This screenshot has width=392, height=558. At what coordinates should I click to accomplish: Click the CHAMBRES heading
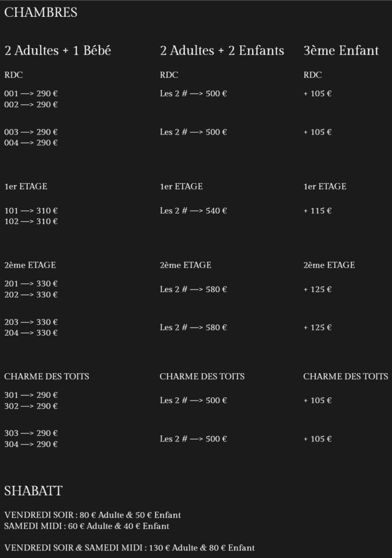pos(40,13)
